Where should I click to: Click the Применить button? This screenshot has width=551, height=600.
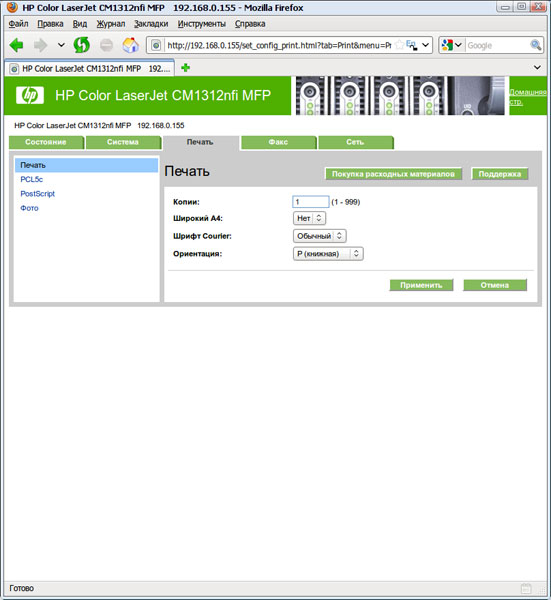coord(421,285)
